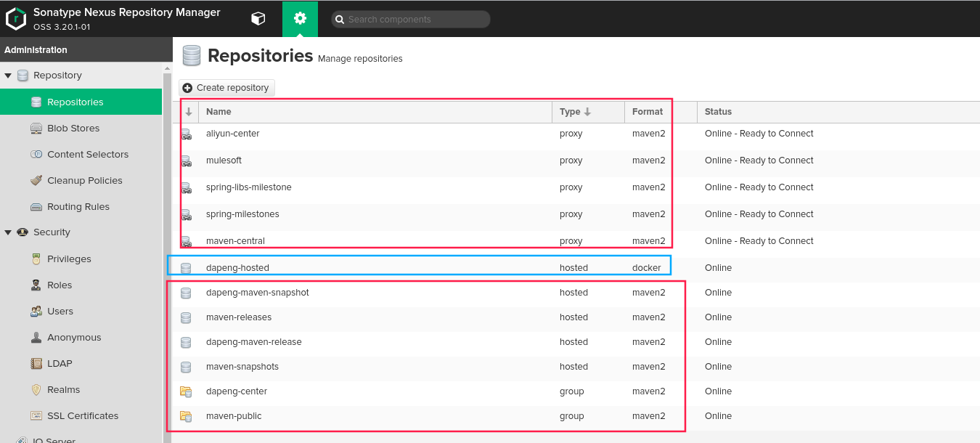980x443 pixels.
Task: Click the dapeng-hosted database icon
Action: pos(186,268)
